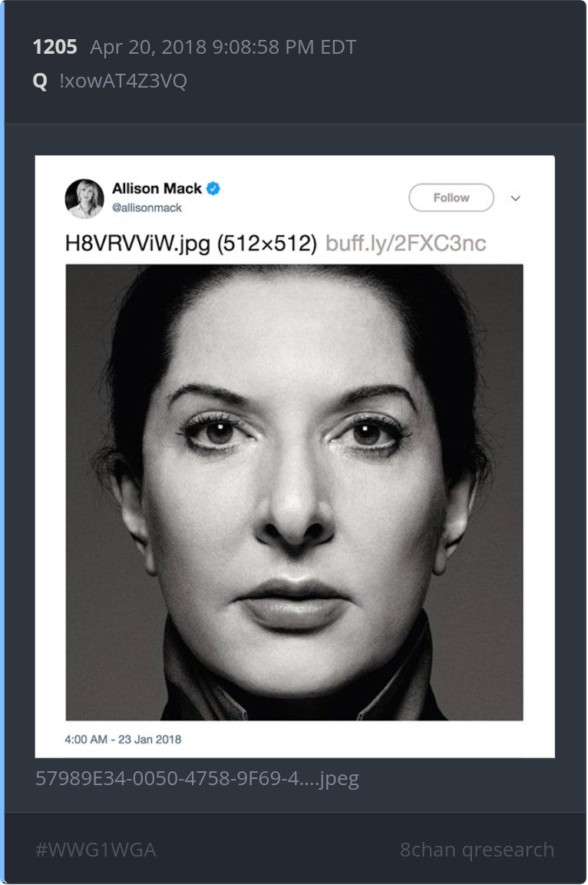
Task: Open the buff.ly/2FXC3nc link
Action: click(406, 244)
